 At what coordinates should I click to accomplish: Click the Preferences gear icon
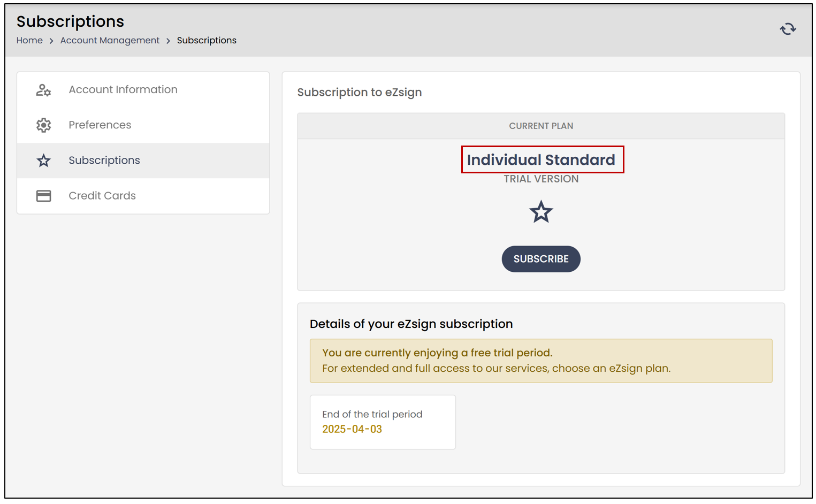click(43, 125)
